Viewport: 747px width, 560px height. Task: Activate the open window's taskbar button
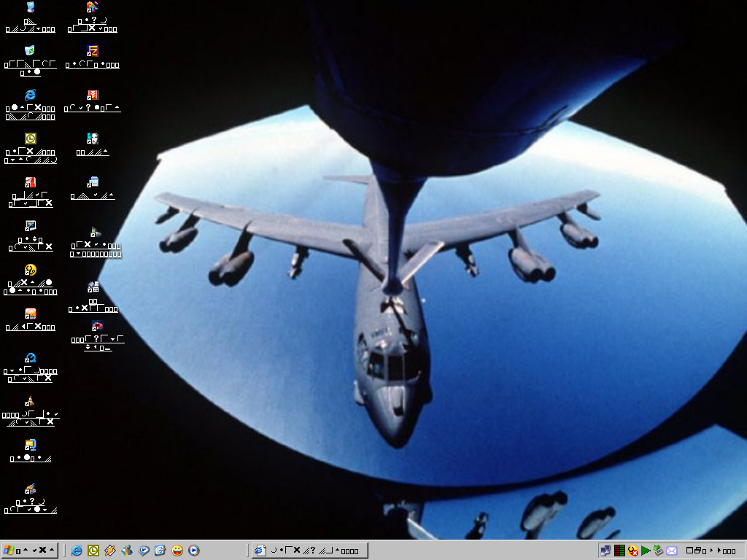click(x=309, y=551)
